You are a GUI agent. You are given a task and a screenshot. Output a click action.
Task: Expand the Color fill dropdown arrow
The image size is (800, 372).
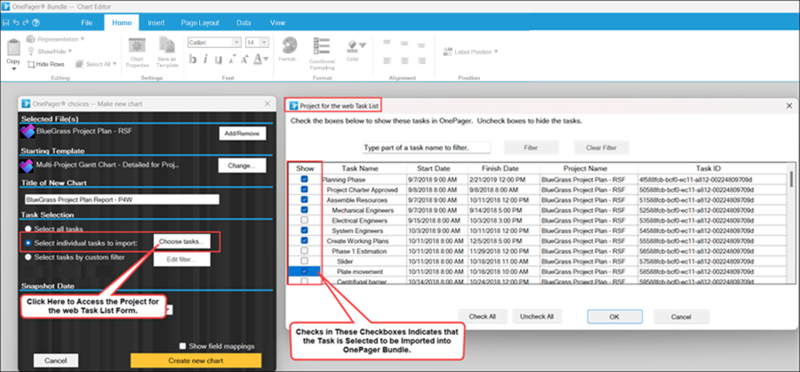coord(362,46)
